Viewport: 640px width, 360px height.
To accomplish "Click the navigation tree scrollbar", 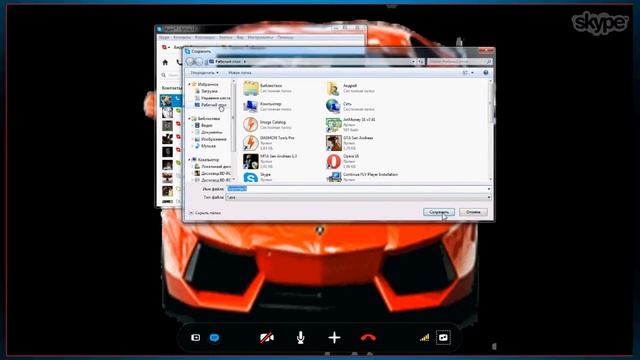I will (234, 131).
